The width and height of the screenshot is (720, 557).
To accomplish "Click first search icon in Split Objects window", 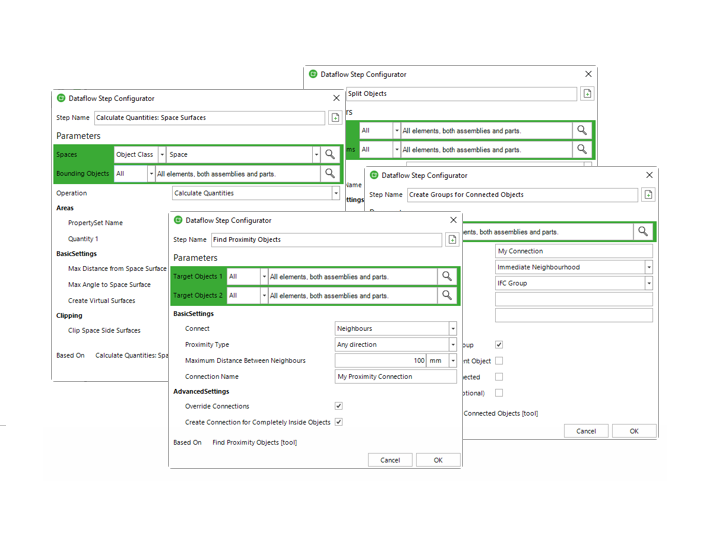I will (582, 130).
